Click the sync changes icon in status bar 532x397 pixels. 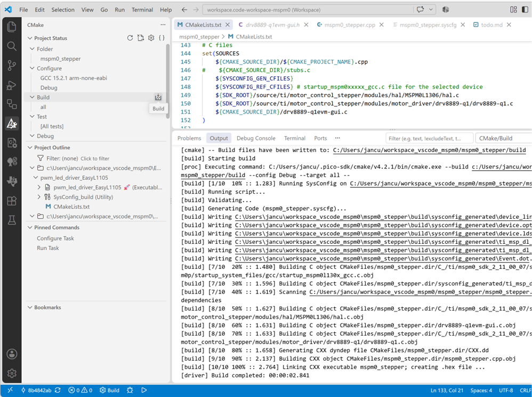(58, 390)
